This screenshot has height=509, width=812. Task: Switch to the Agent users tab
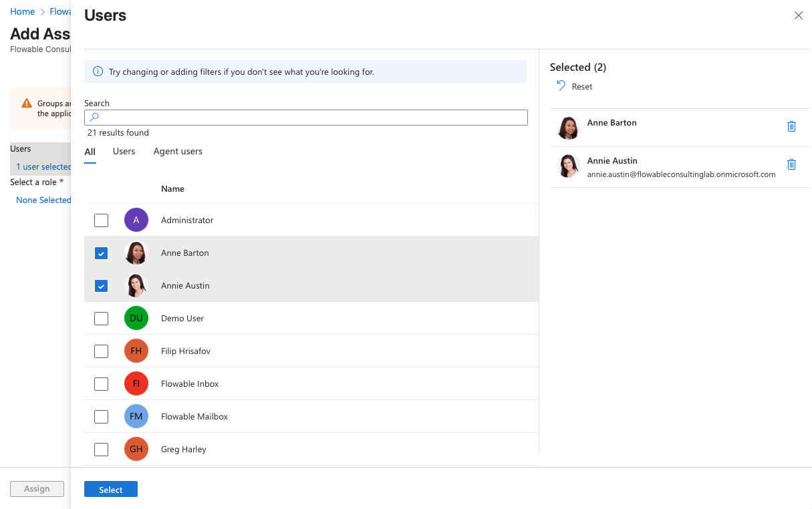coord(178,152)
